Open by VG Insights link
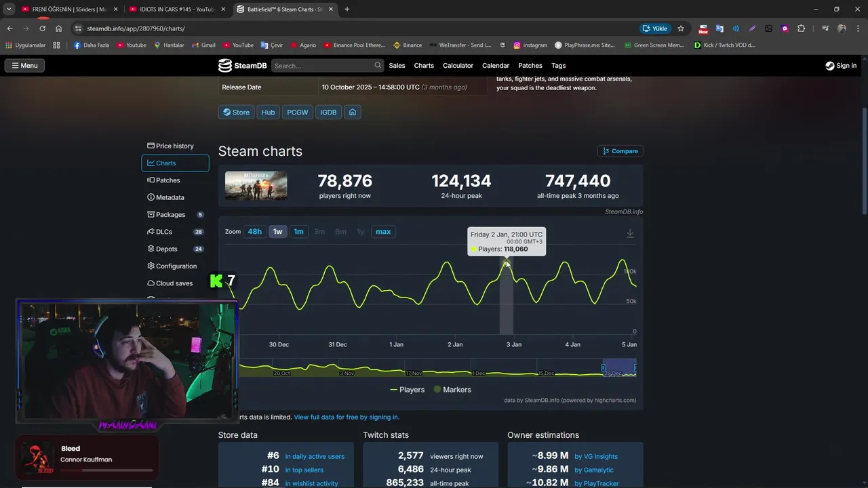The height and width of the screenshot is (488, 868). point(596,456)
